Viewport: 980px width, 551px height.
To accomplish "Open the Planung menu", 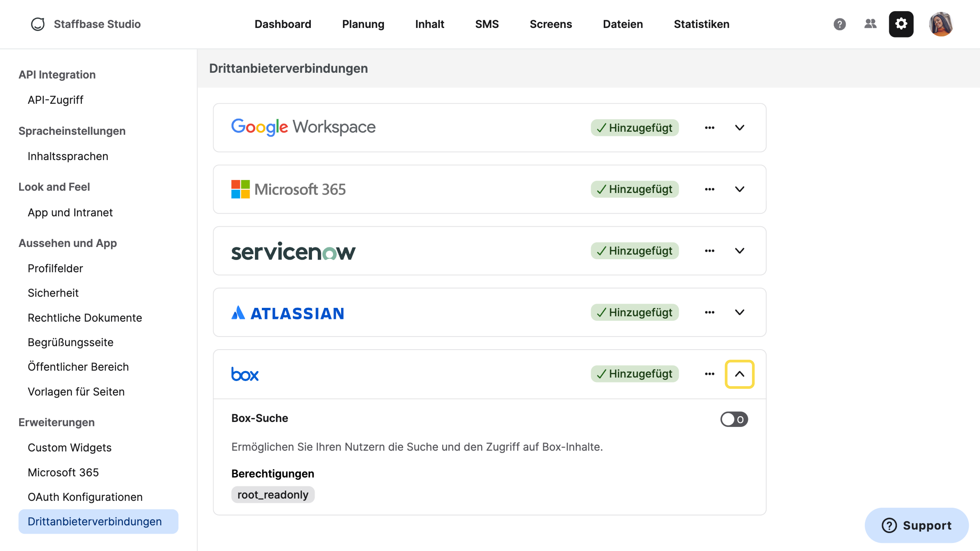I will tap(363, 24).
